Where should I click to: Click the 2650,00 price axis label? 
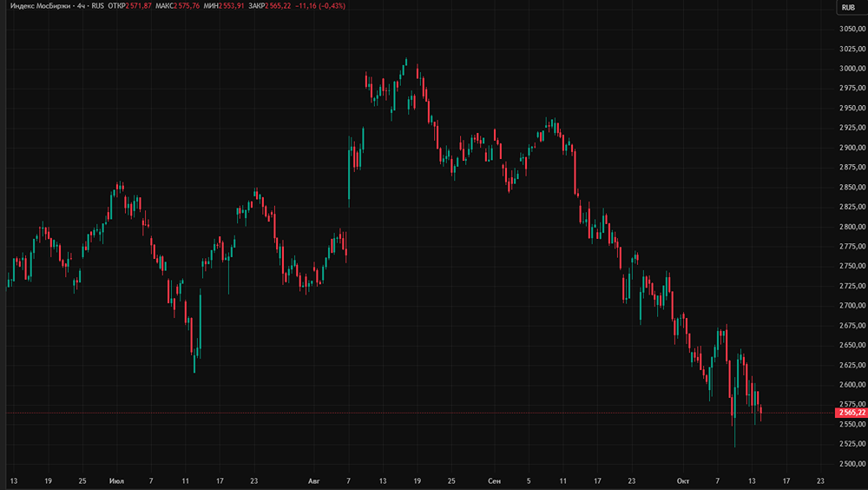tap(852, 345)
